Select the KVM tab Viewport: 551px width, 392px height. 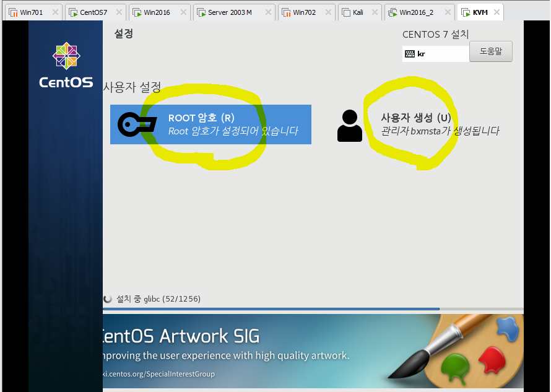coord(480,12)
